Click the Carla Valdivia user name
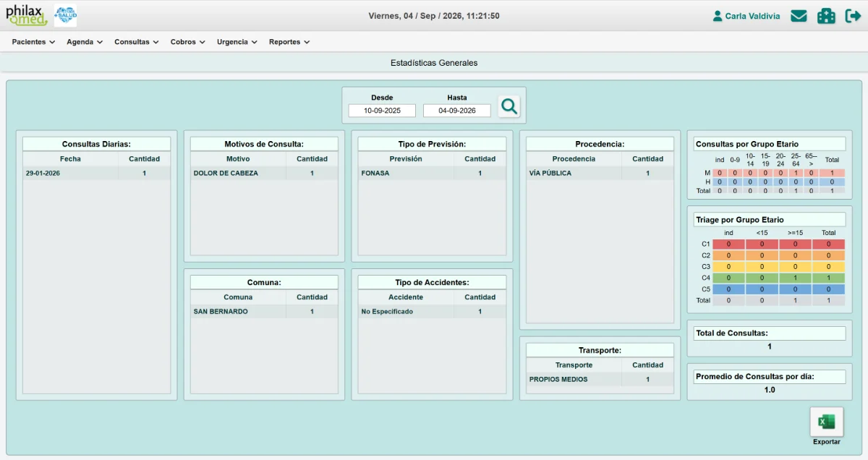868x460 pixels. pyautogui.click(x=753, y=16)
